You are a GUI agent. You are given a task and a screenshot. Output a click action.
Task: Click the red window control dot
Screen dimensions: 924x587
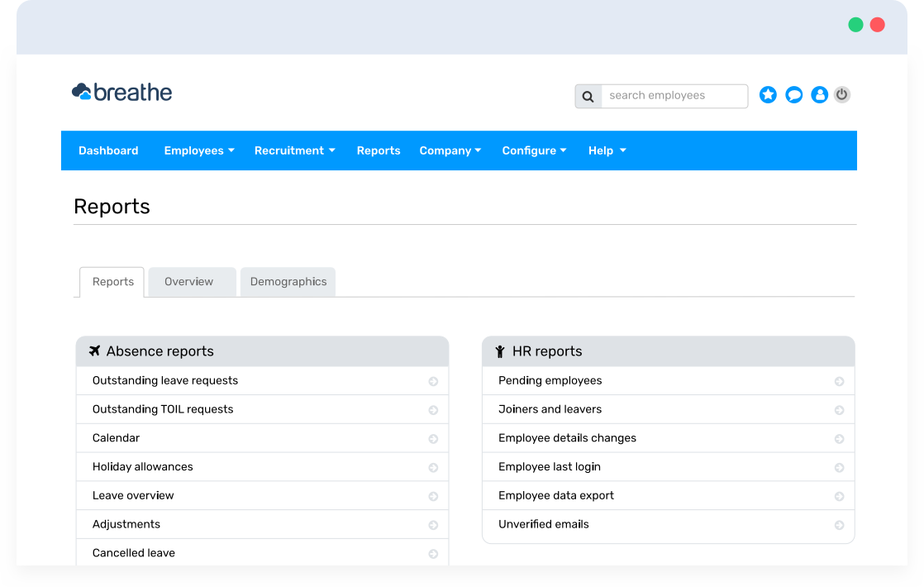tap(878, 25)
